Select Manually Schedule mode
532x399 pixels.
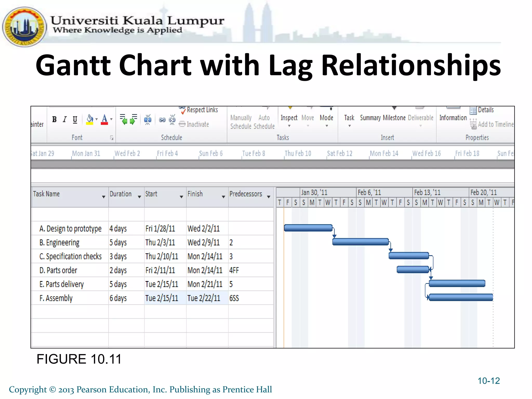241,122
